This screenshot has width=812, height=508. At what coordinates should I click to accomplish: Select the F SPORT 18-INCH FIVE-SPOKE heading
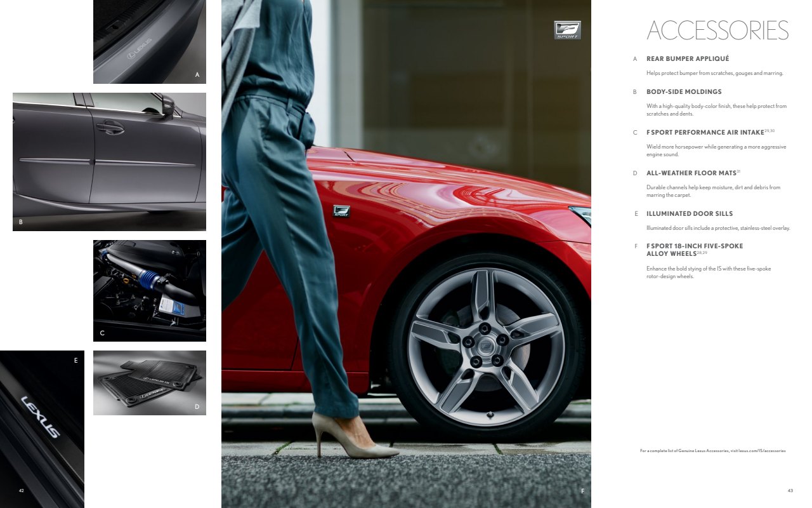(695, 250)
